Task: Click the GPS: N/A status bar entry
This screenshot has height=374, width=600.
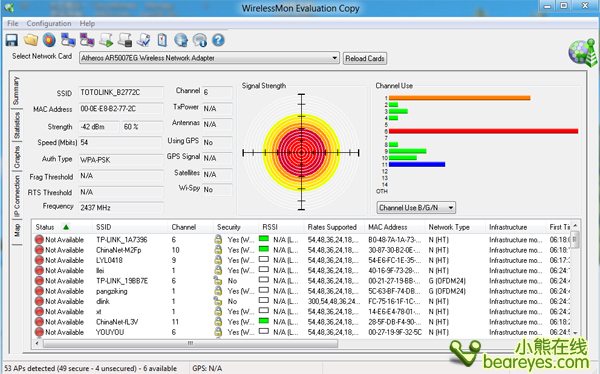Action: tap(207, 368)
